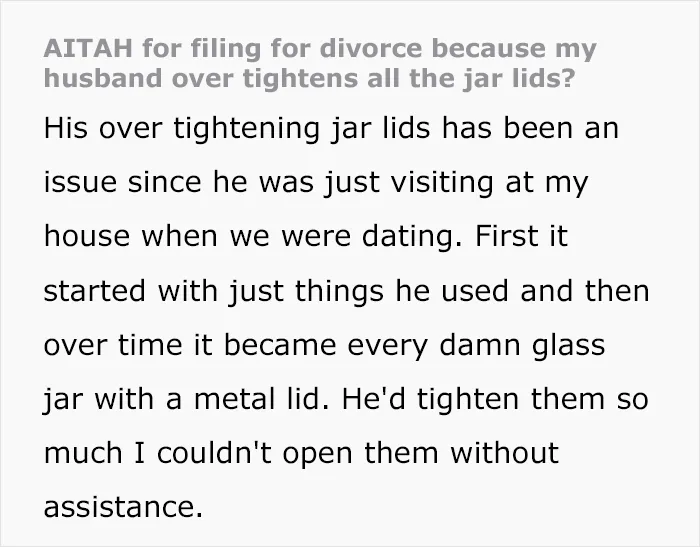Click the final word "assistance."
The width and height of the screenshot is (700, 547).
click(124, 507)
